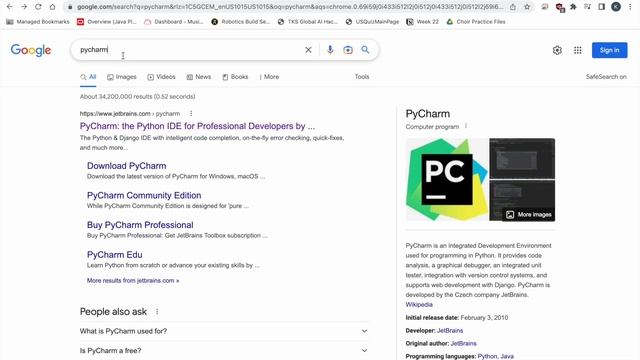Open the Week 22 bookmark

(422, 22)
